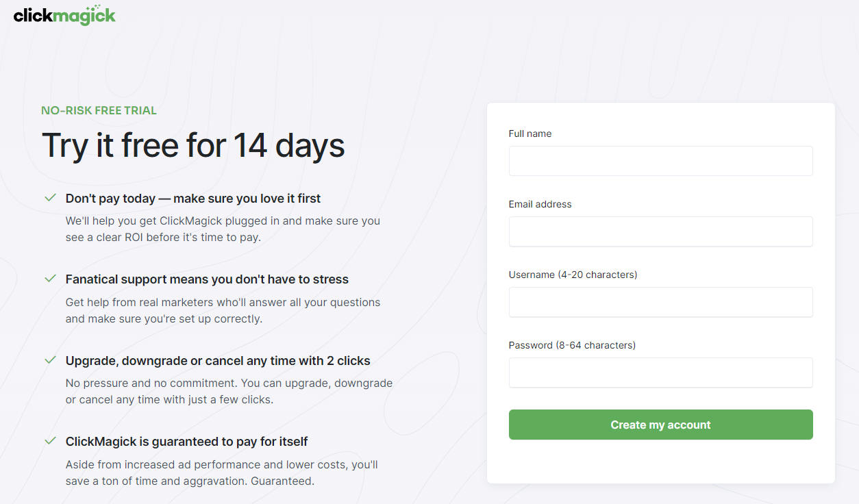Click checkmark beside "guaranteed to pay for itself"
Viewport: 859px width, 504px height.
tap(50, 441)
